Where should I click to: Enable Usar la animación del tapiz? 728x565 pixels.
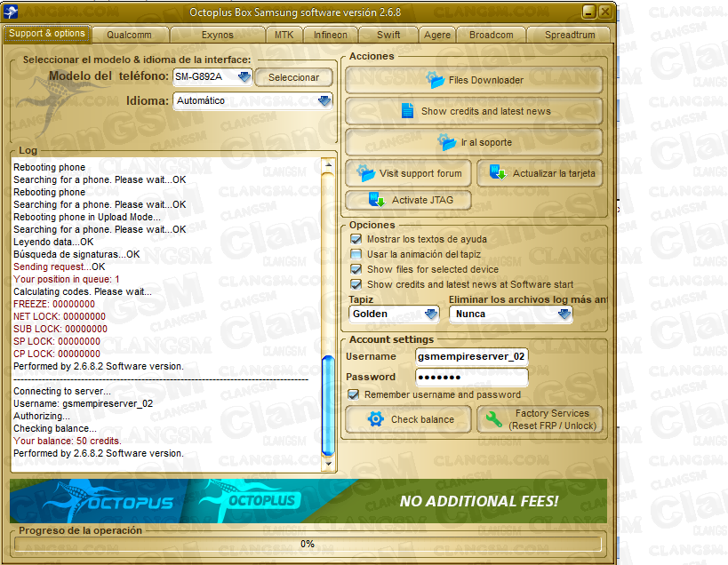356,254
